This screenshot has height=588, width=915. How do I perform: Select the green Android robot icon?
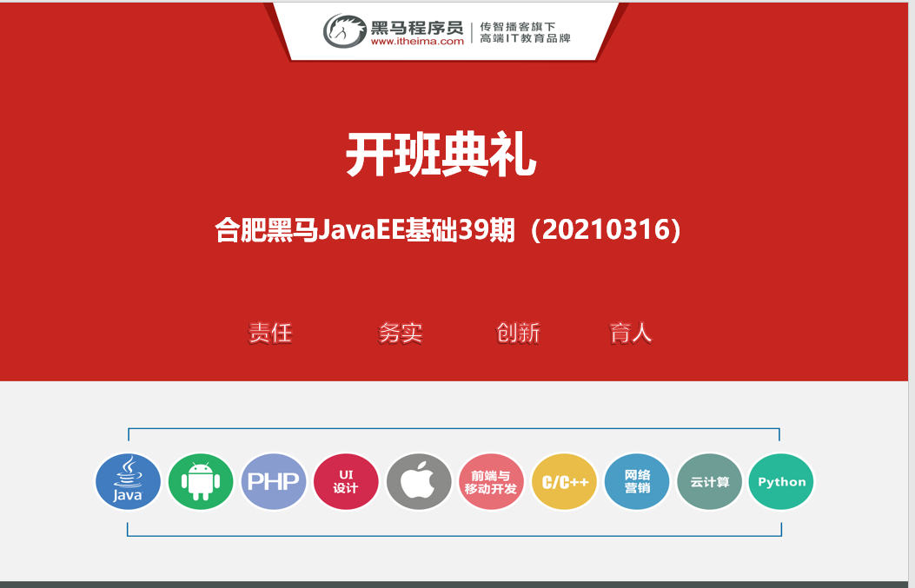[201, 481]
